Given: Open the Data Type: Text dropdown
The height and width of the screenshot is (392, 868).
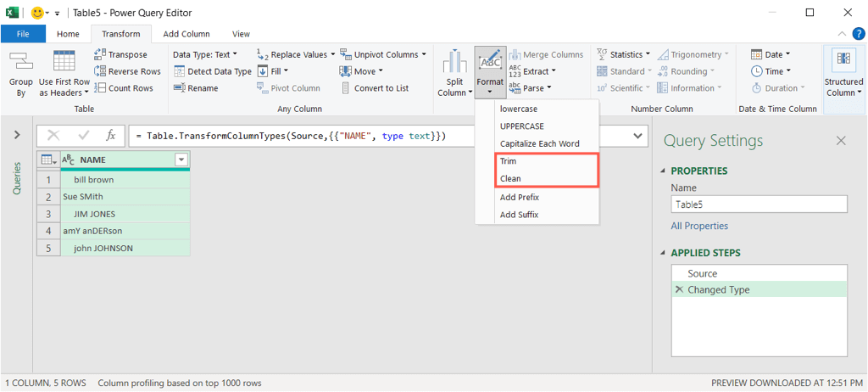Looking at the screenshot, I should tap(205, 54).
